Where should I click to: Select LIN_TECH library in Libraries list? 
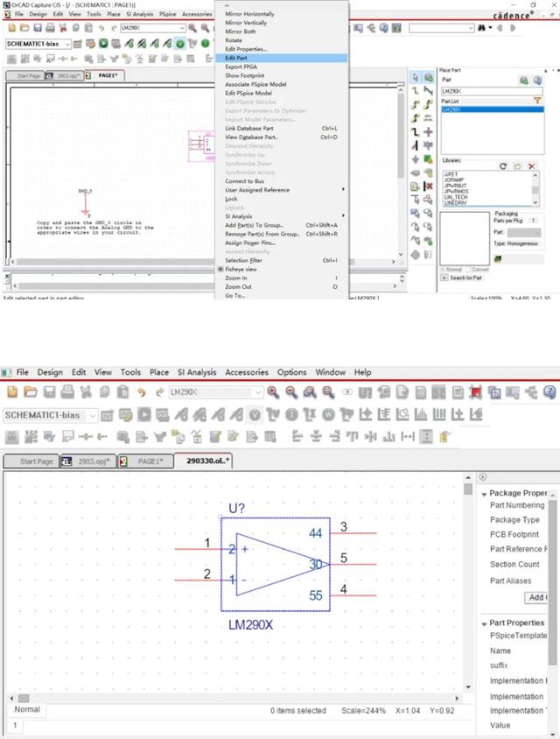pos(456,197)
